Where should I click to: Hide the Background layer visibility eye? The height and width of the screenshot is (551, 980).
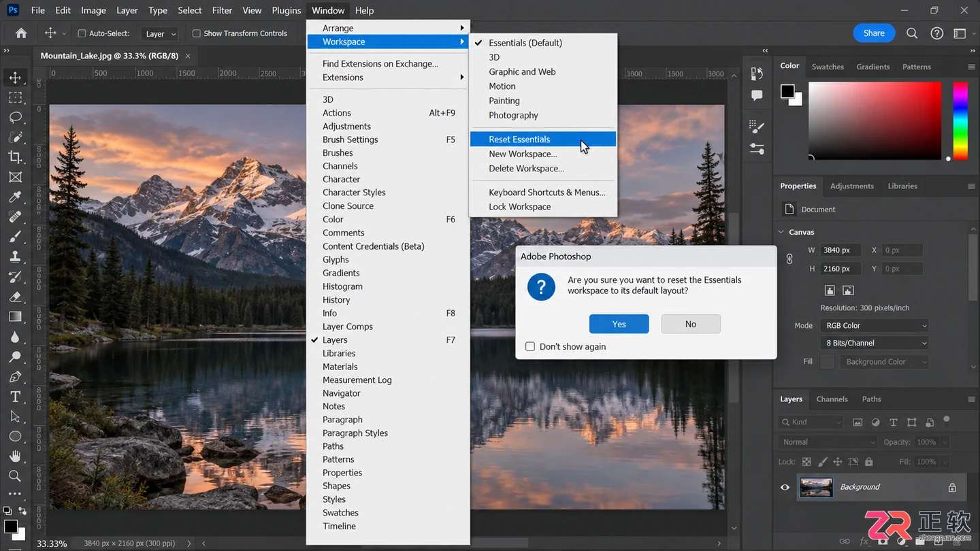pyautogui.click(x=785, y=487)
